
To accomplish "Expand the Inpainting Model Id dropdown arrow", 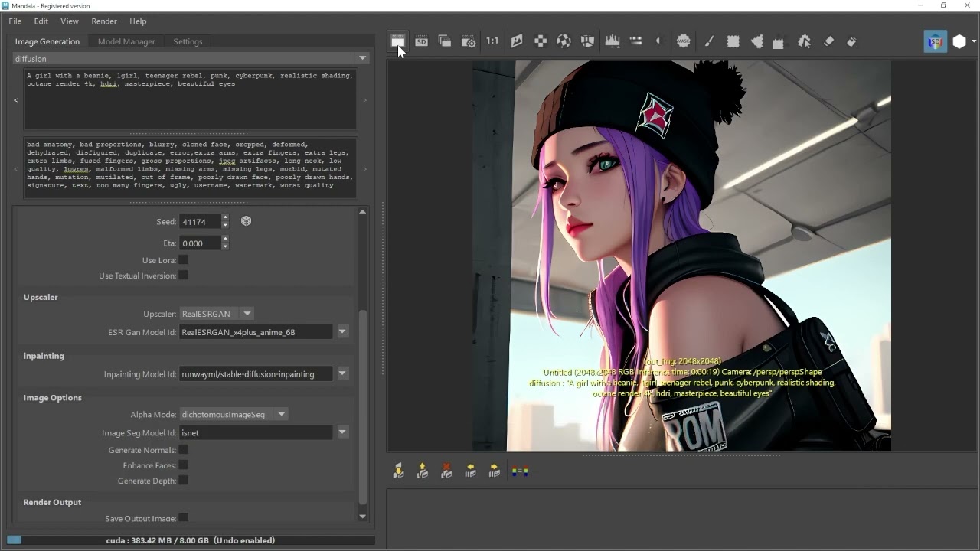I will pyautogui.click(x=342, y=373).
